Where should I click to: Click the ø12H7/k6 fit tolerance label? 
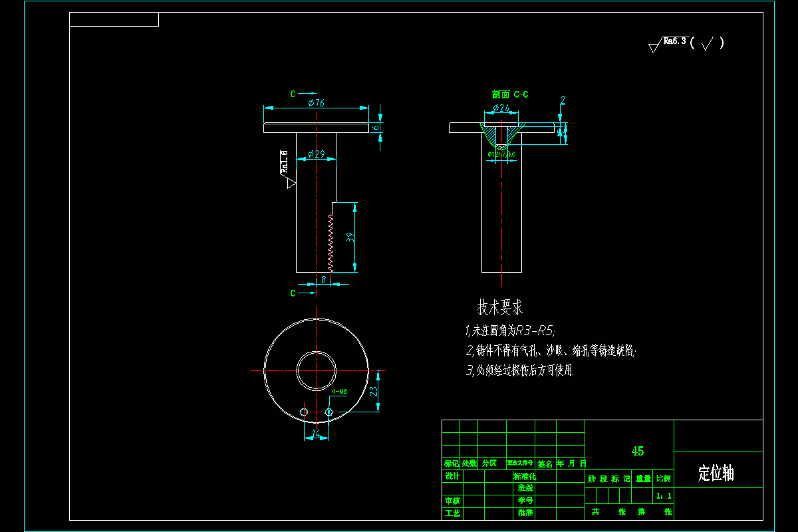point(501,154)
